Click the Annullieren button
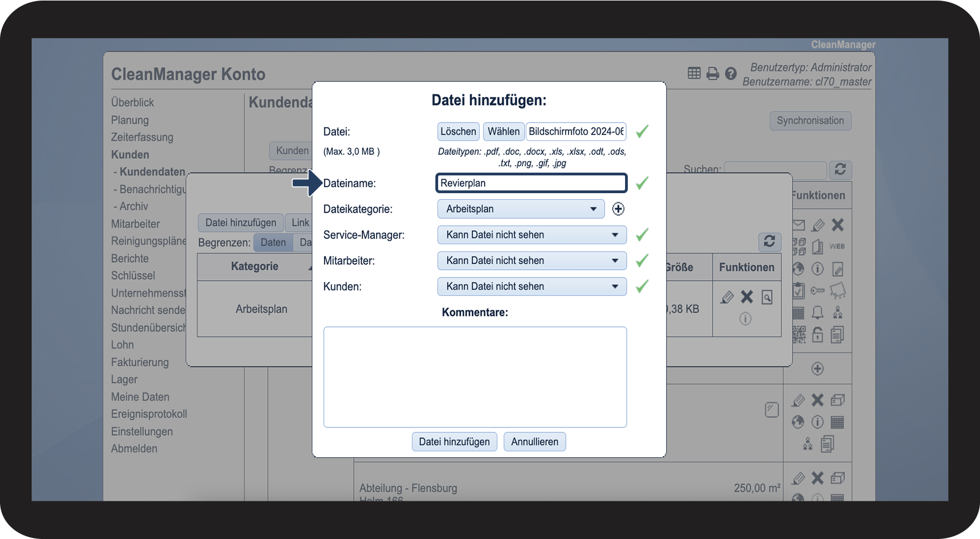This screenshot has height=539, width=980. tap(534, 442)
